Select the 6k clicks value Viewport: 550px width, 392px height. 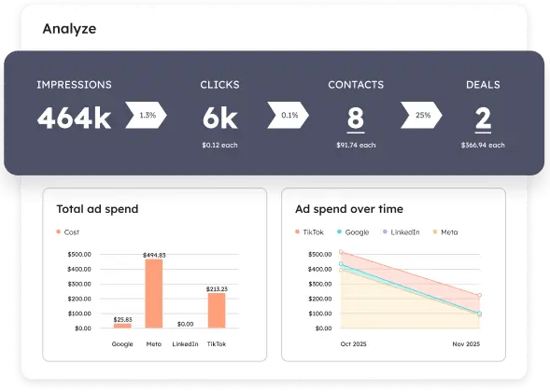click(x=220, y=119)
